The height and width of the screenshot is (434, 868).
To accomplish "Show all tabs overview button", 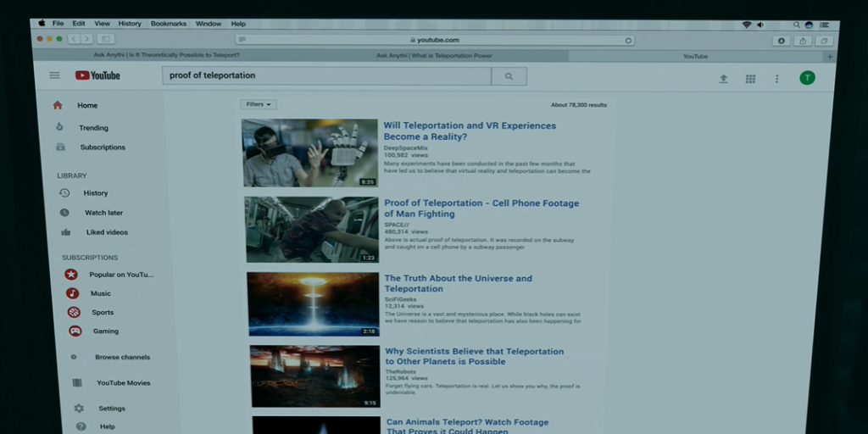I will coord(824,41).
